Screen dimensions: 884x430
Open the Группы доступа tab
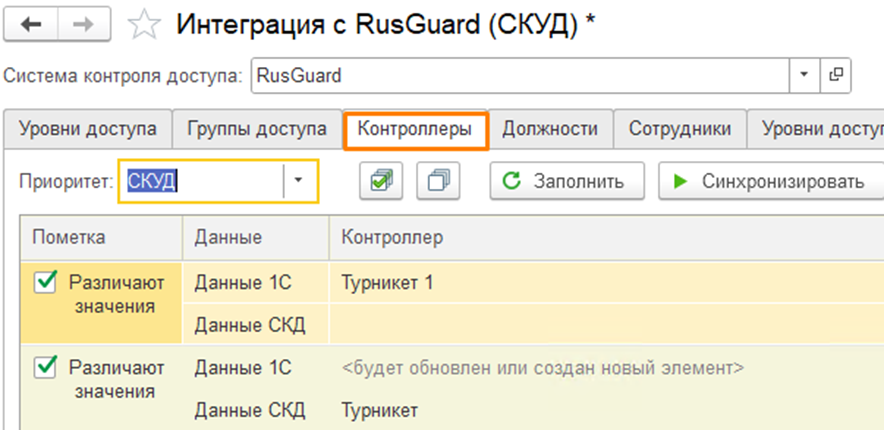click(257, 129)
